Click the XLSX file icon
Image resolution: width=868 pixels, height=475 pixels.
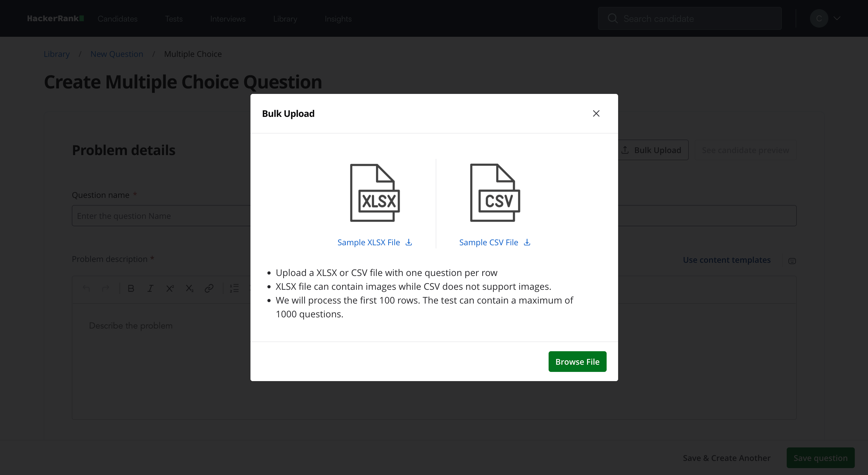pyautogui.click(x=375, y=193)
